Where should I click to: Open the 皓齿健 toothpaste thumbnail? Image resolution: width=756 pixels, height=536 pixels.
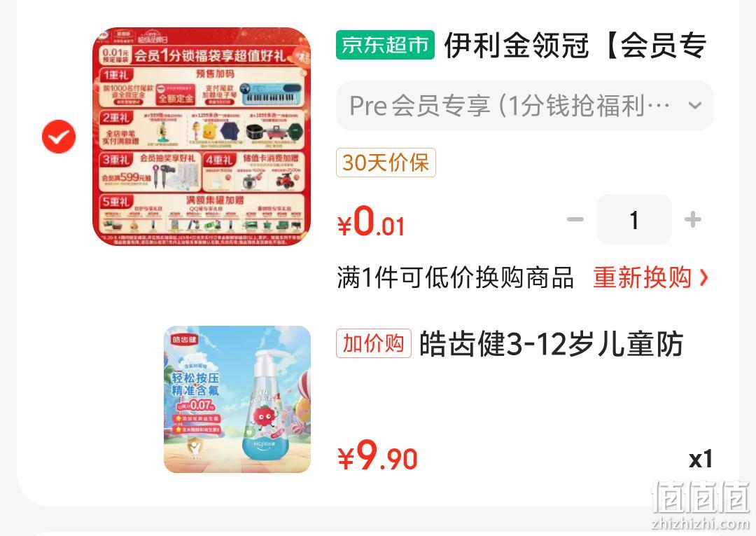click(237, 399)
